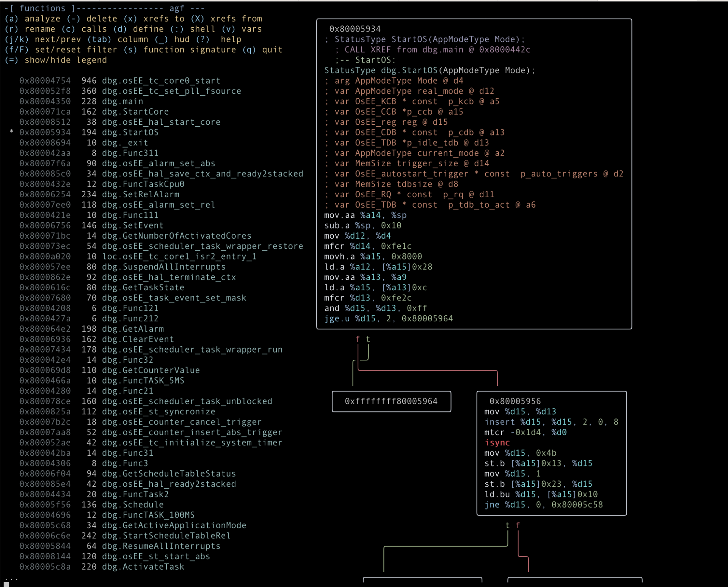Select dbg.Func311 in list

pos(89,153)
